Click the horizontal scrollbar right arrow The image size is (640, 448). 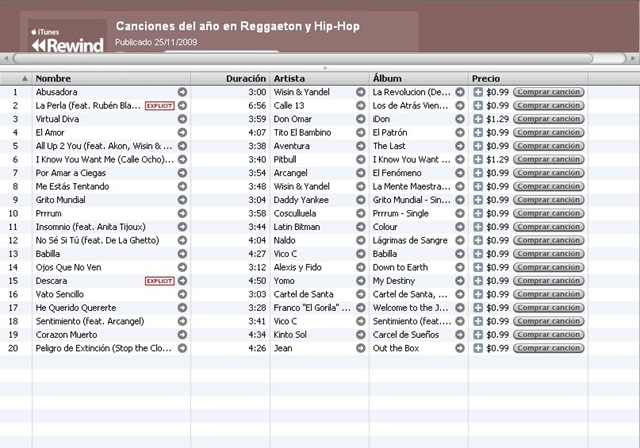coord(633,58)
